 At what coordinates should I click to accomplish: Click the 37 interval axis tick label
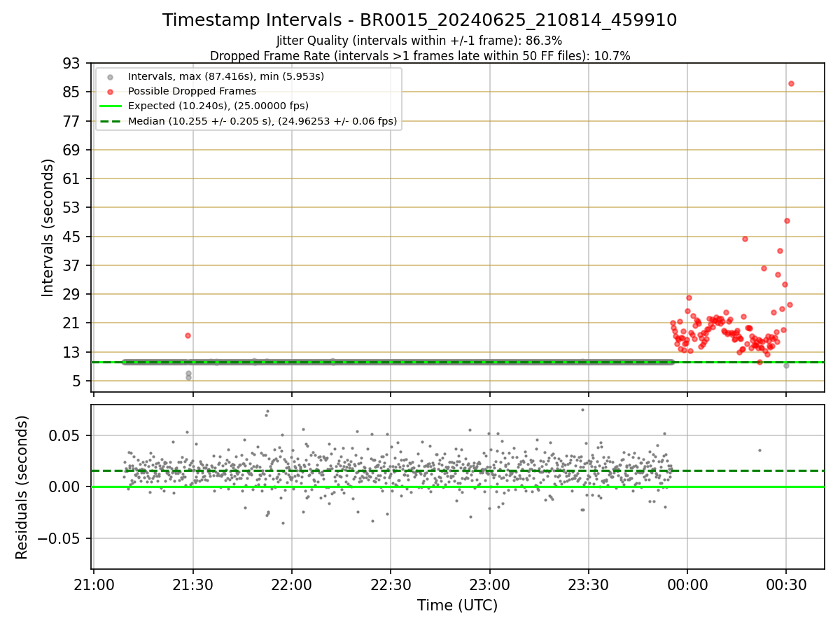click(73, 265)
